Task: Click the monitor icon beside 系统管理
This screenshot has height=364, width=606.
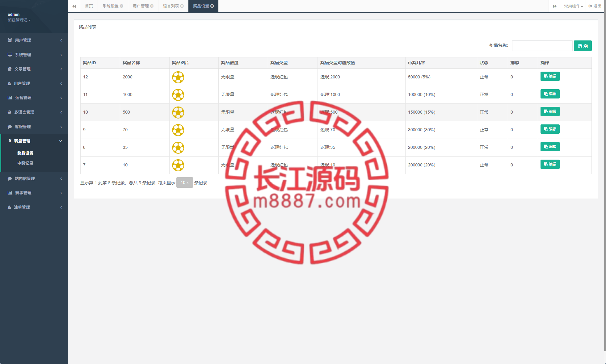Action: pos(10,55)
